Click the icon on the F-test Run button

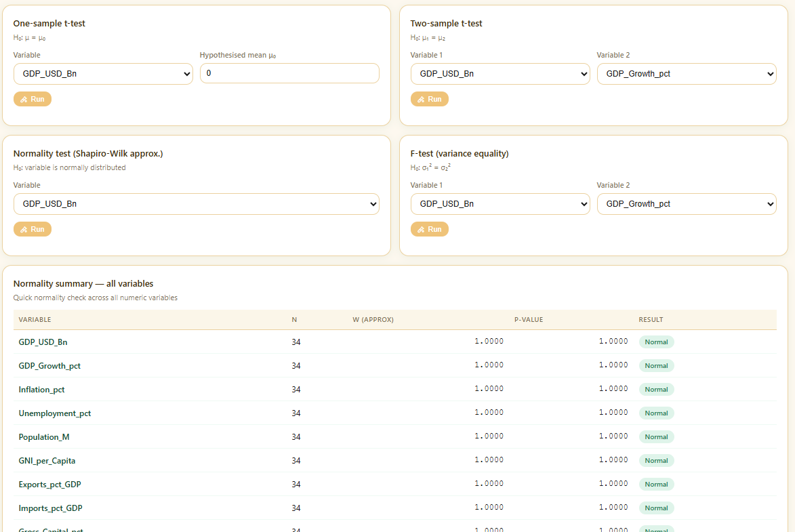tap(421, 230)
